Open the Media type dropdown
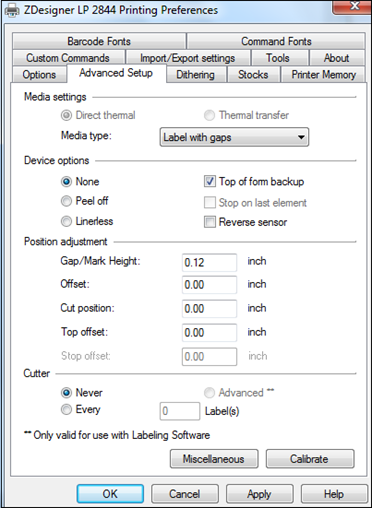Viewport: 372px width, 508px height. tap(234, 137)
